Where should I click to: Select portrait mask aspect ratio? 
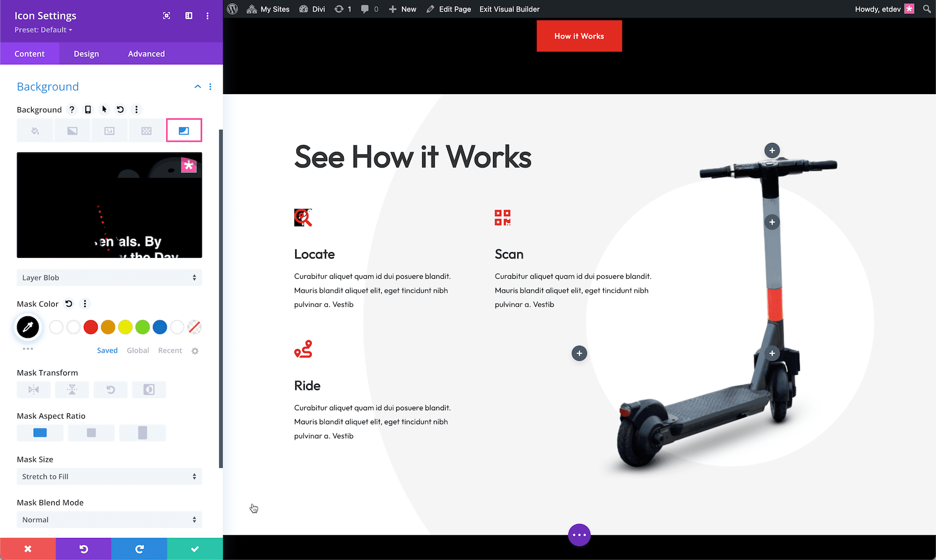142,433
